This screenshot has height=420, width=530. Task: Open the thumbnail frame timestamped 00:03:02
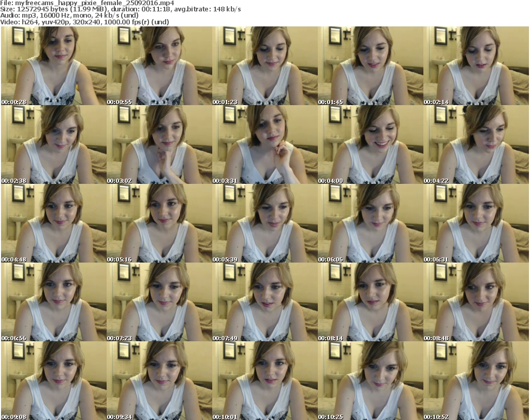[159, 144]
